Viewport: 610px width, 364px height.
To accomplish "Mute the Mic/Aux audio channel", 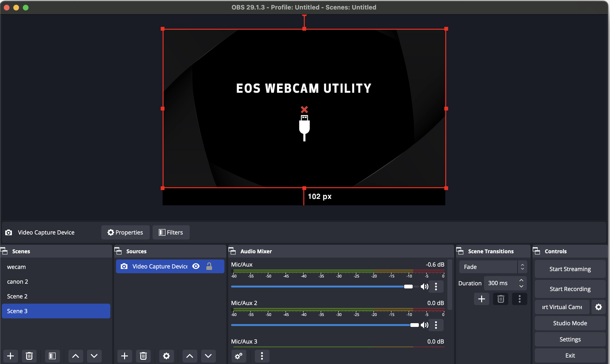I will pyautogui.click(x=424, y=287).
